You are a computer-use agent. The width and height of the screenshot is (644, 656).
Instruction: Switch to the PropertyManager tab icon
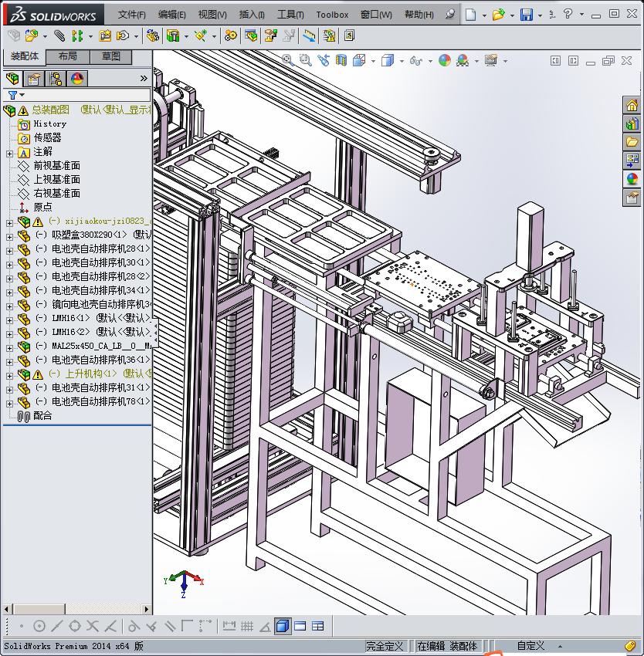[34, 79]
